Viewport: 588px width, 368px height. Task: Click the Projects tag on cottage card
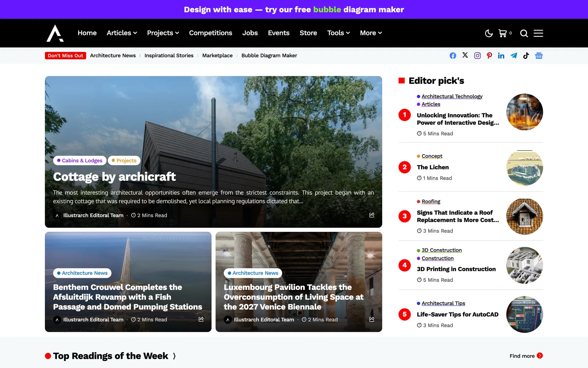coord(124,160)
